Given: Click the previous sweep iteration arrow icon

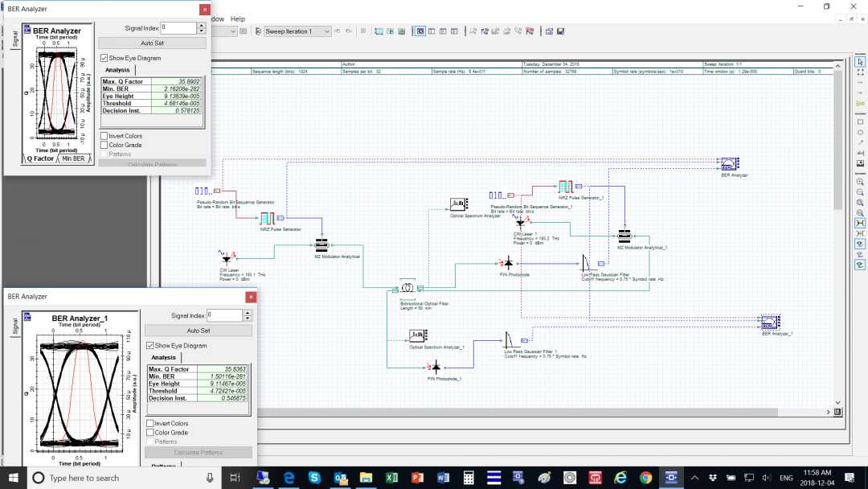Looking at the screenshot, I should pos(338,31).
